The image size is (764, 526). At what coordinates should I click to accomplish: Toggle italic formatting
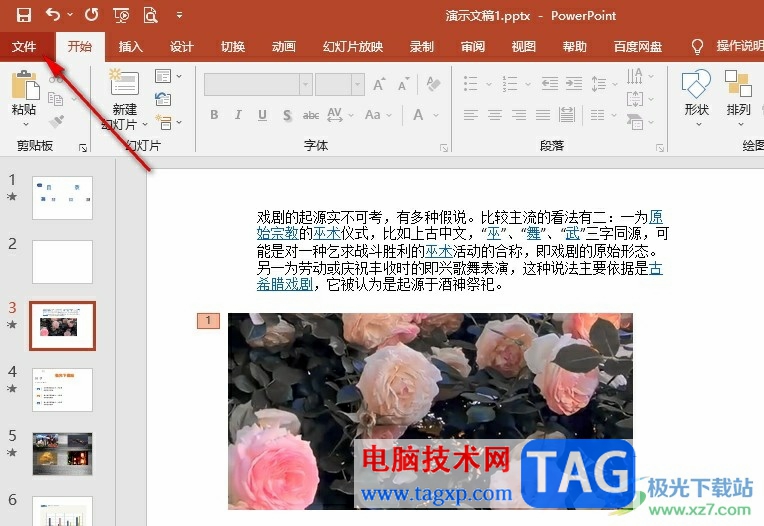(238, 115)
